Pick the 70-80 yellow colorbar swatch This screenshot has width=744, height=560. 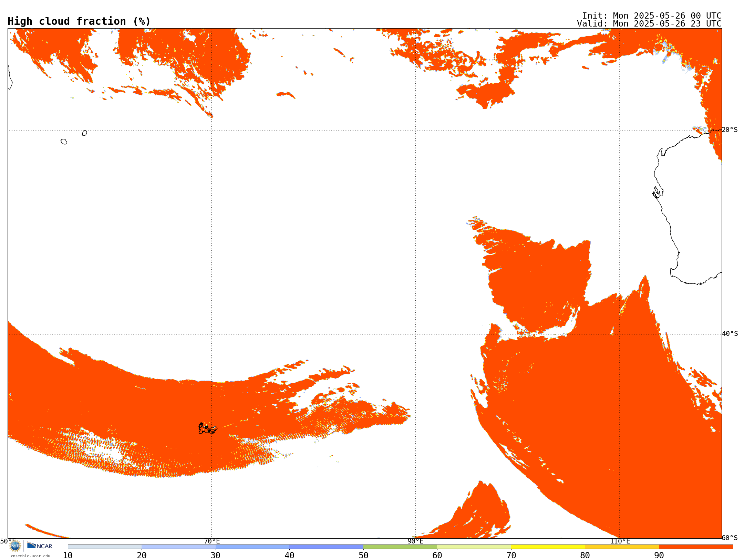pyautogui.click(x=548, y=547)
